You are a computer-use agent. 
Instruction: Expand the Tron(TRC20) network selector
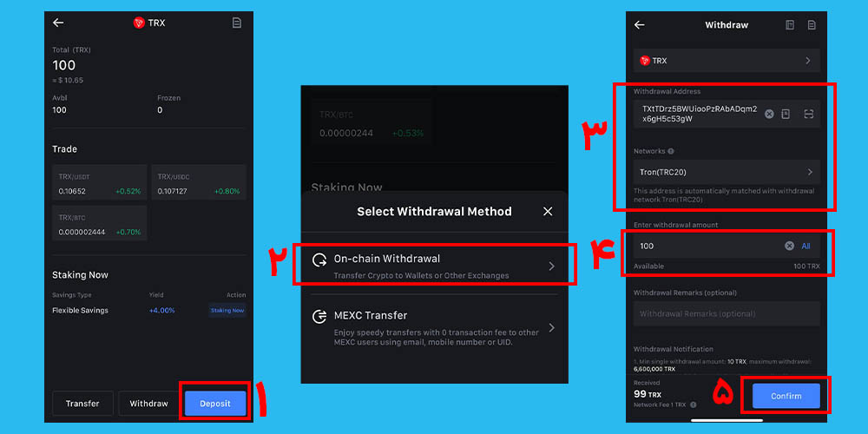(x=727, y=172)
